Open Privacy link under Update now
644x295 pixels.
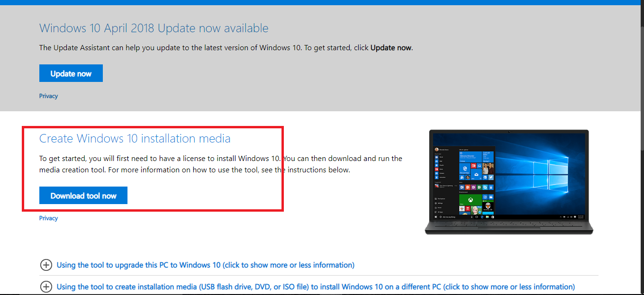tap(48, 96)
